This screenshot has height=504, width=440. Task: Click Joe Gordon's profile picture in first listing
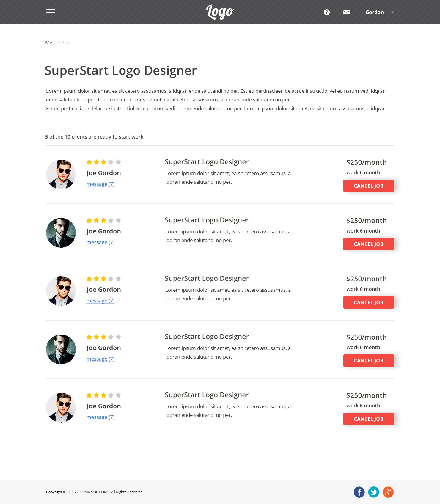pos(61,174)
